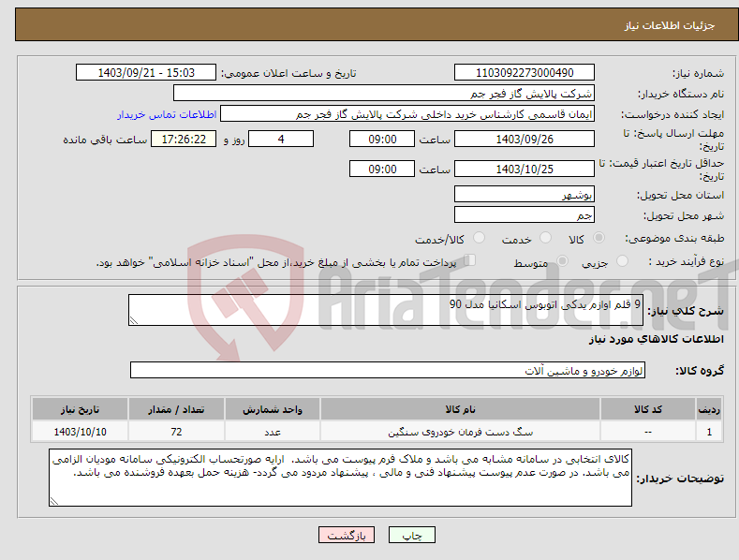Click the price validity time field 09:00
The width and height of the screenshot is (739, 560).
click(382, 169)
